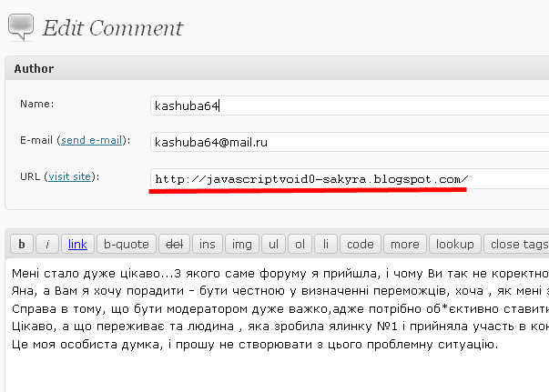
Task: Insert hyperlink using the link button
Action: (77, 244)
